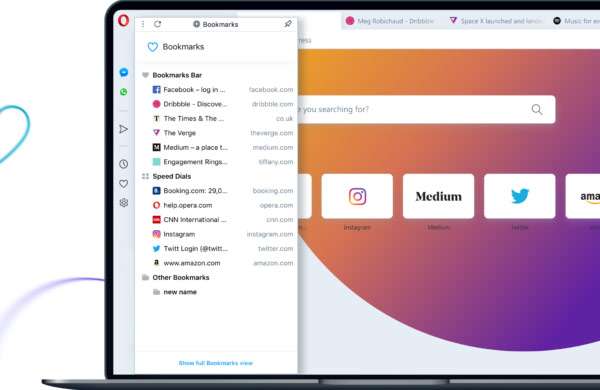Click the Bookmarks heart icon in sidebar
Viewport: 600px width, 390px height.
coord(123,184)
